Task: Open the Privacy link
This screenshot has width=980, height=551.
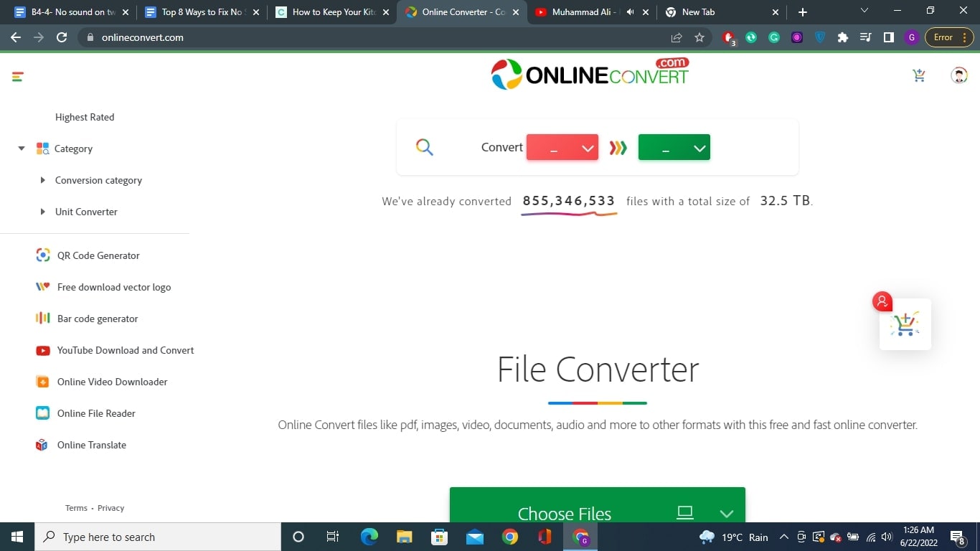Action: tap(110, 508)
